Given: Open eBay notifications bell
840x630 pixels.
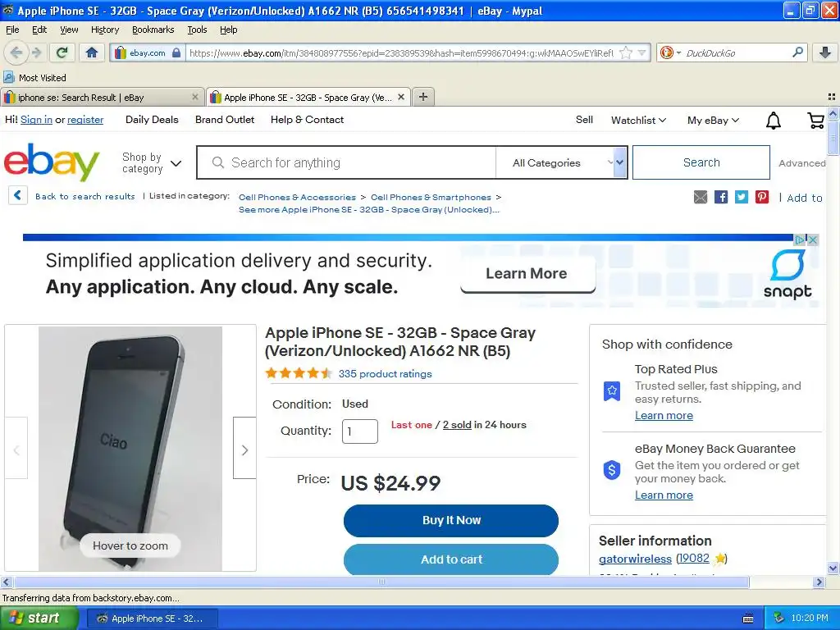Looking at the screenshot, I should 773,121.
